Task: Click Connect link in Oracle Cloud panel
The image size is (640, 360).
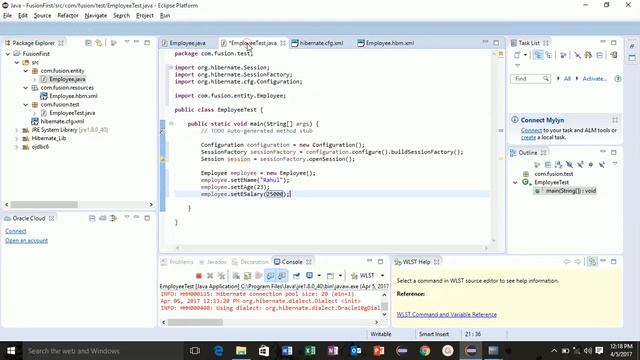Action: tap(16, 231)
